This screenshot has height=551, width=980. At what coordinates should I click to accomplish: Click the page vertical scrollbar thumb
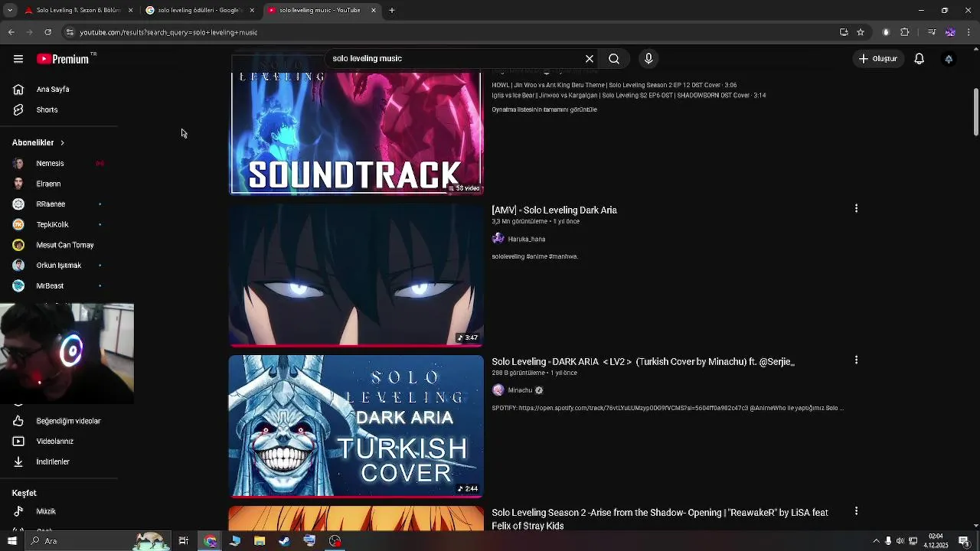975,112
